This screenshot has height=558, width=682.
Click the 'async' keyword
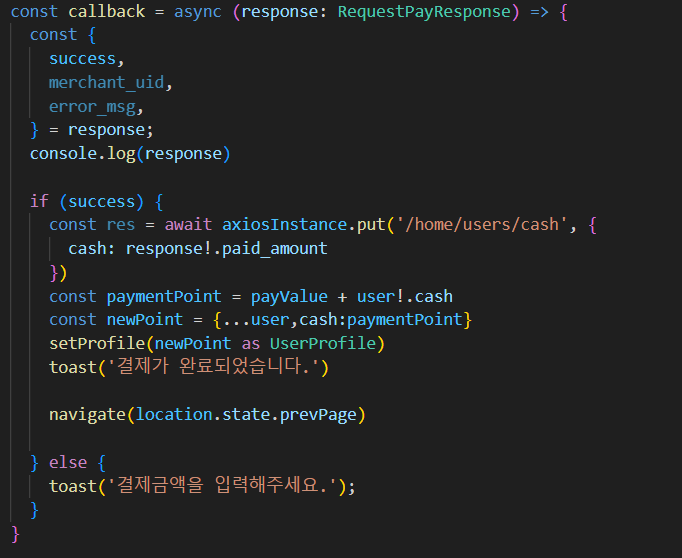(x=197, y=12)
